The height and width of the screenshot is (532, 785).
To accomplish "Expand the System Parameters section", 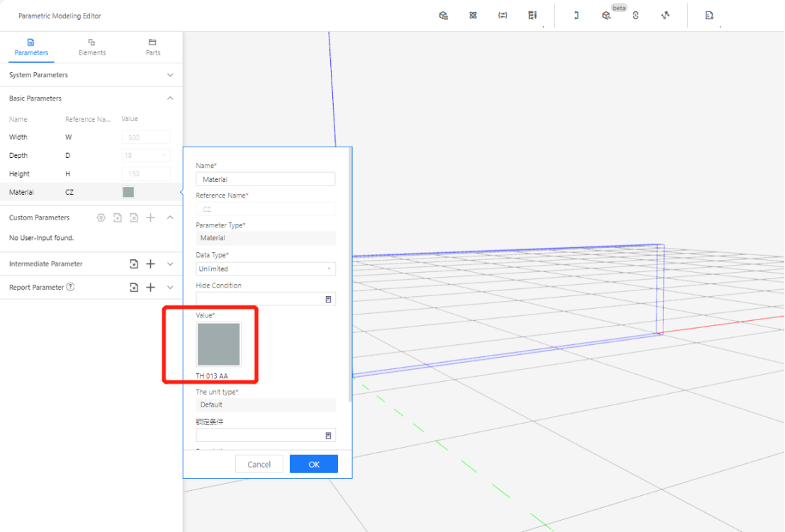I will tap(170, 75).
